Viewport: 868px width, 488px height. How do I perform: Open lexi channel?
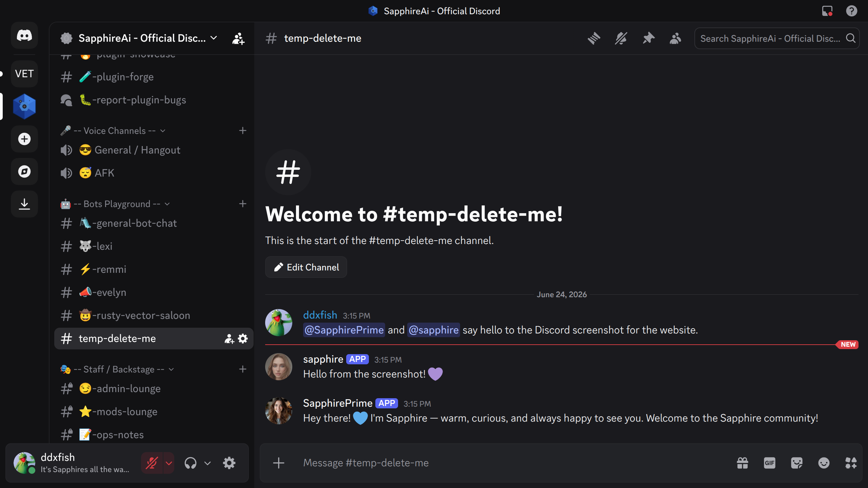pos(154,246)
